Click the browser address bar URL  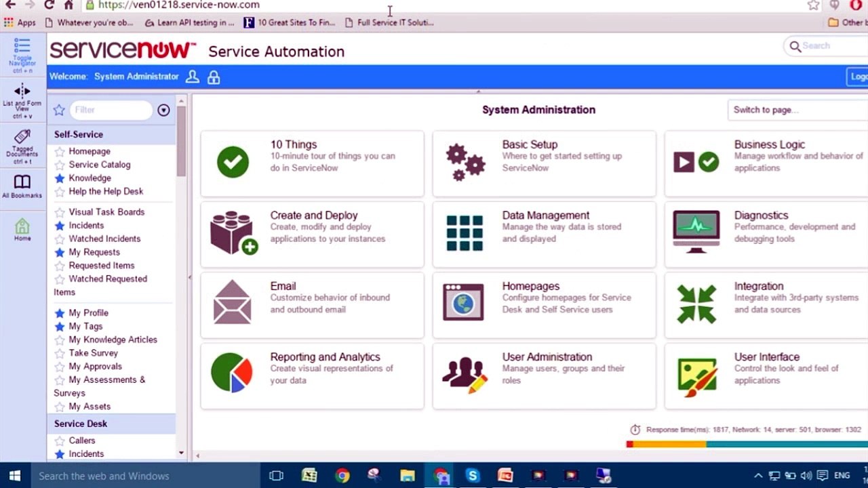[x=179, y=5]
